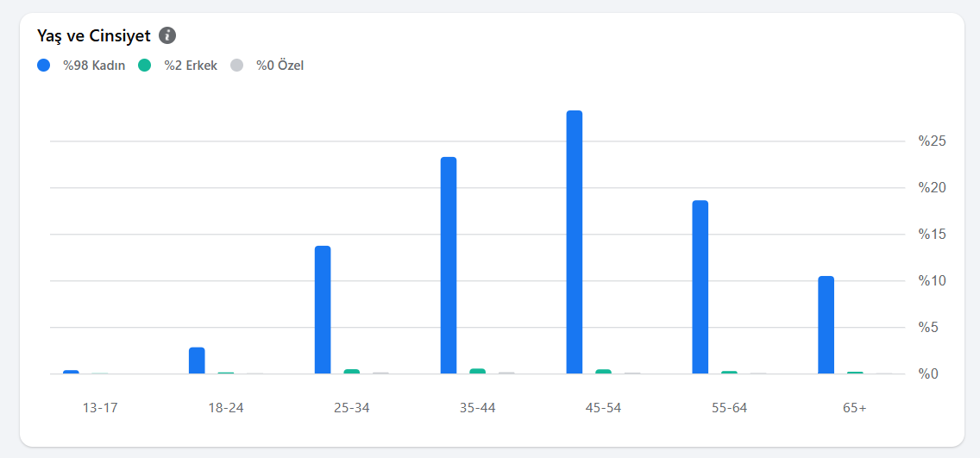This screenshot has width=980, height=458.
Task: Click the Yaş ve Cinsiyet chart title
Action: (94, 35)
